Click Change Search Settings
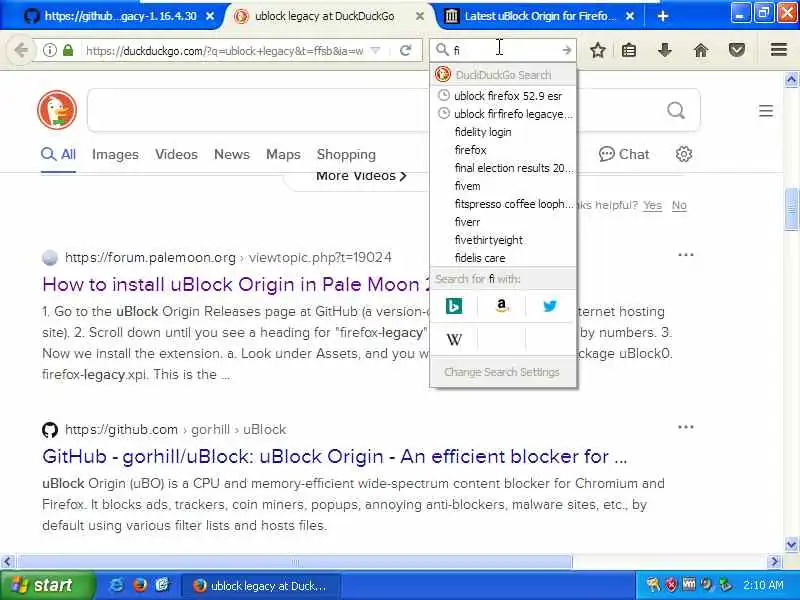Viewport: 800px width, 600px height. point(502,372)
